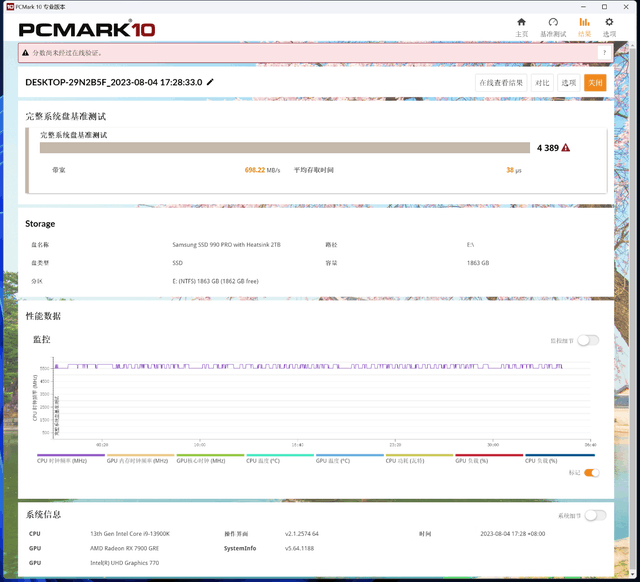This screenshot has width=640, height=582.
Task: Click the red warning triangle beside score 4 389
Action: 566,147
